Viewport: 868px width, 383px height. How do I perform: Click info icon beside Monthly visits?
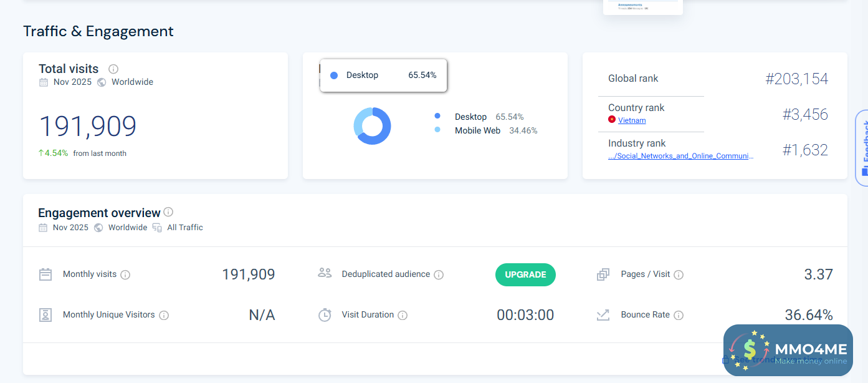tap(125, 274)
